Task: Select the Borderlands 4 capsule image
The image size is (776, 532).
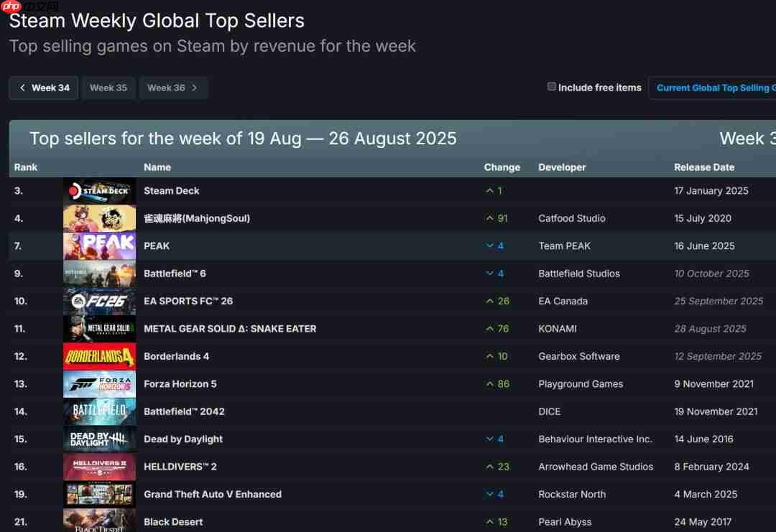Action: [99, 357]
